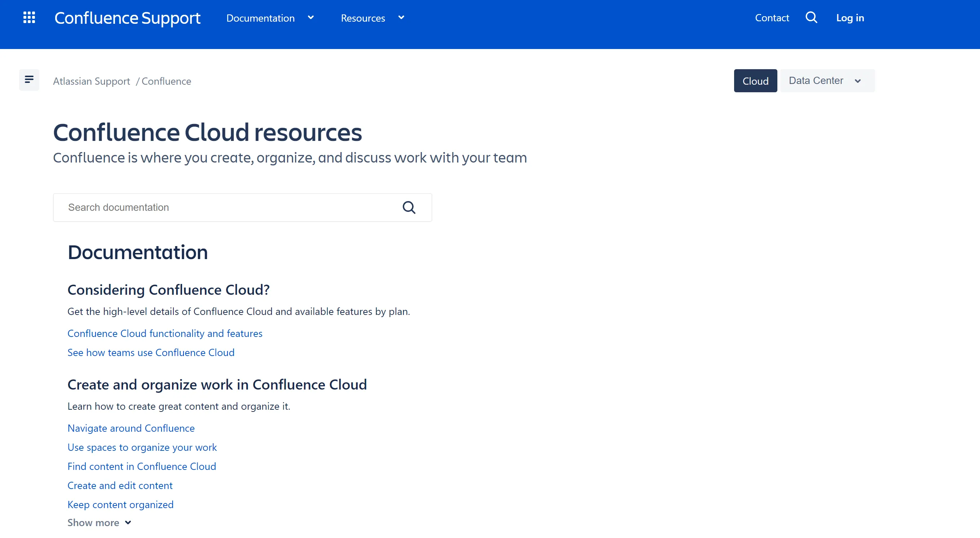Image resolution: width=980 pixels, height=538 pixels.
Task: Open the Atlassian Support breadcrumb
Action: 91,81
